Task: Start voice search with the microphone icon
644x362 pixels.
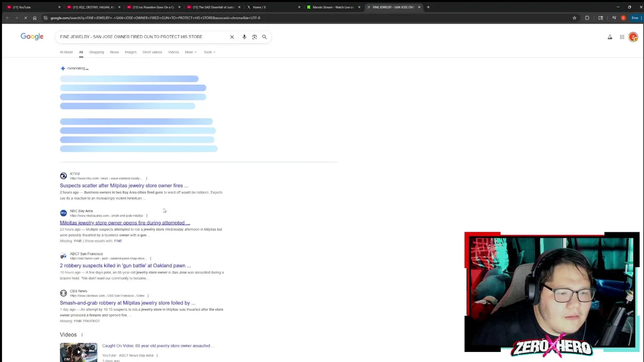Action: (x=244, y=37)
